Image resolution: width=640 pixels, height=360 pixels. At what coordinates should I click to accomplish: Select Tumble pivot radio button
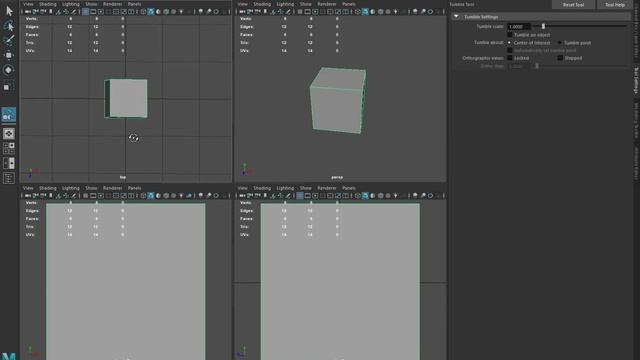pos(560,42)
